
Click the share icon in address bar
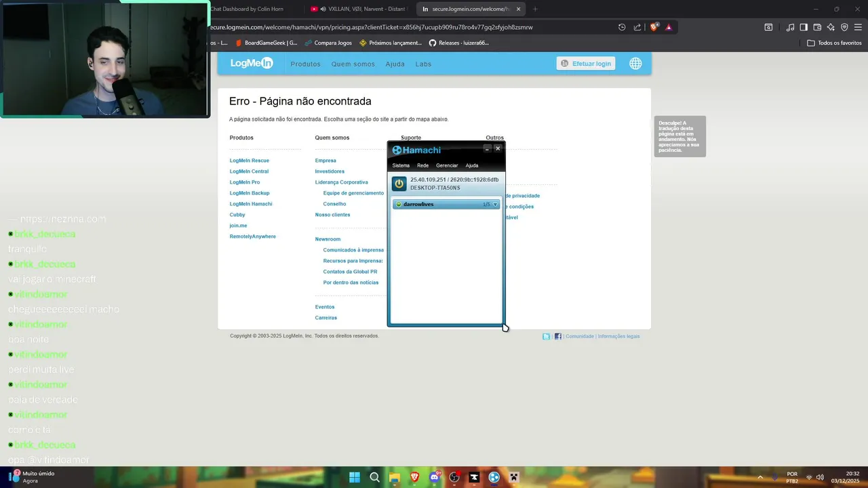pyautogui.click(x=637, y=27)
